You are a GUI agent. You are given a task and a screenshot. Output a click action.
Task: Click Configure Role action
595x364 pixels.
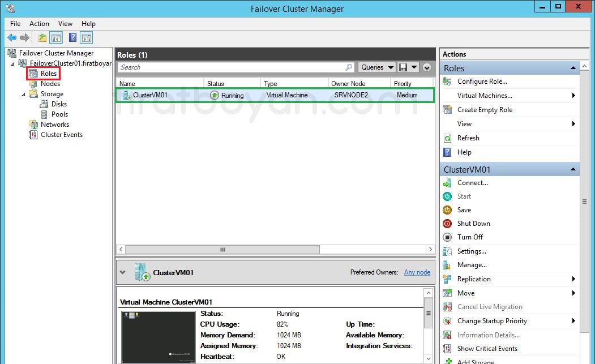(x=482, y=82)
